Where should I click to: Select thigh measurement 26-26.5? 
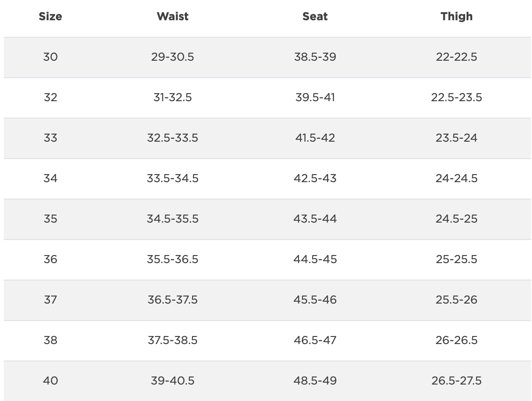click(456, 340)
